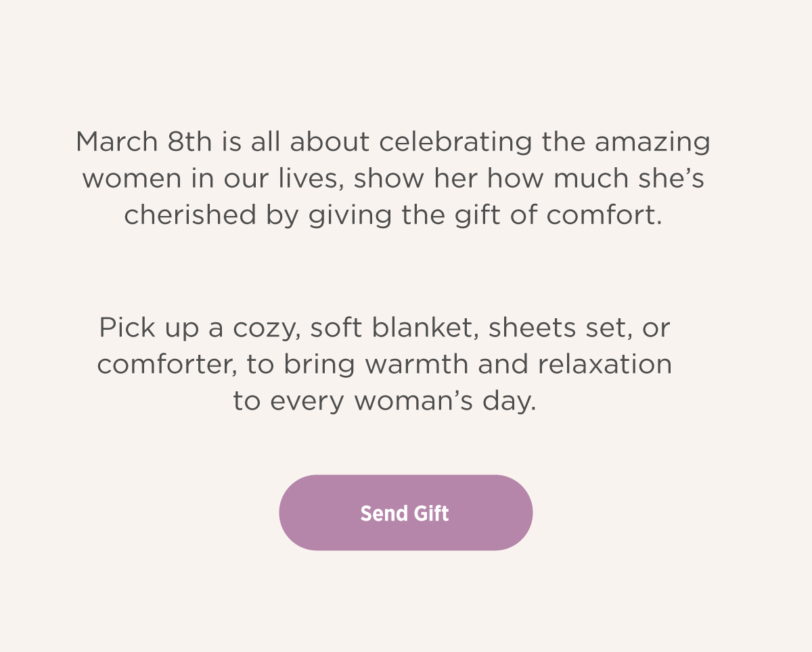Click the Send Gift button
812x652 pixels.
(x=405, y=513)
